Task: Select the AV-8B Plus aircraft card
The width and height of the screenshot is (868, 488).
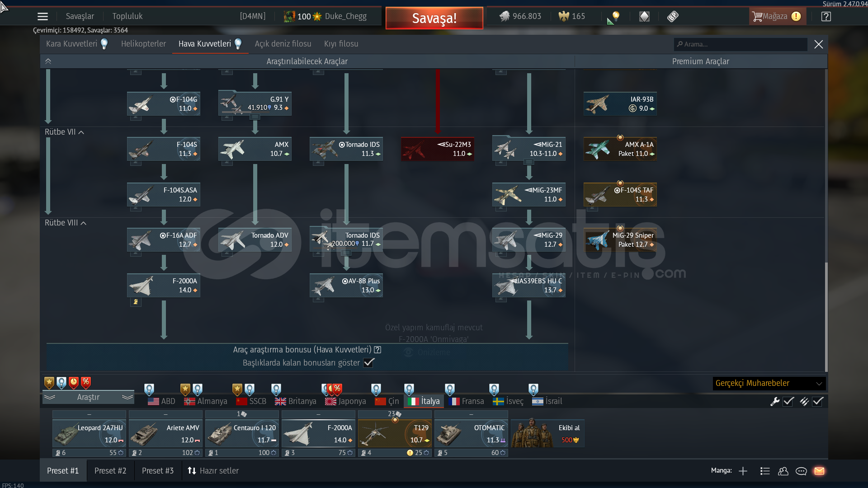Action: (346, 286)
